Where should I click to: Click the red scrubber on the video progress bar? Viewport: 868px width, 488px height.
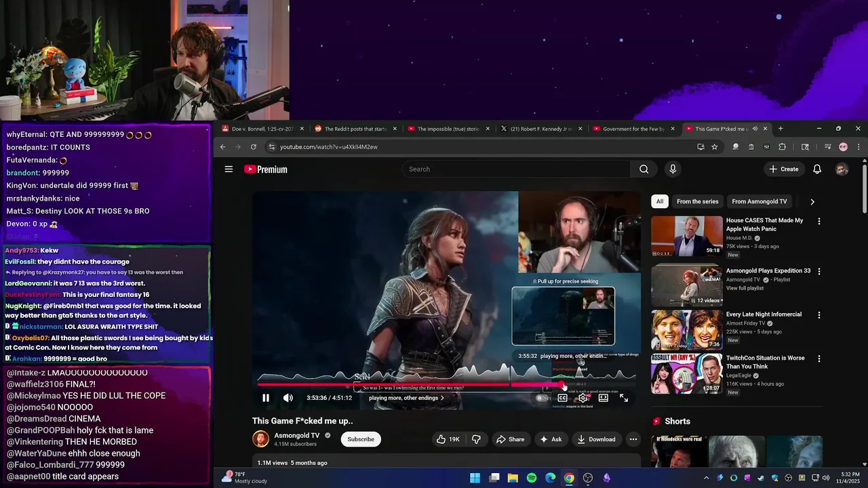tap(564, 385)
